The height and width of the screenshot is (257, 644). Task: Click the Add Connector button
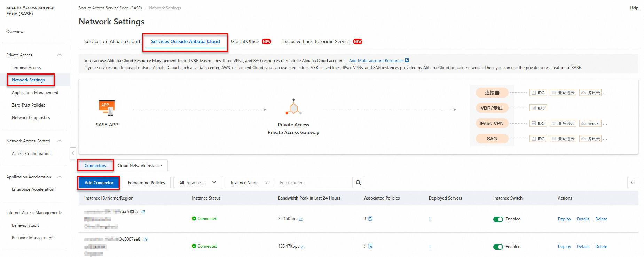point(99,182)
